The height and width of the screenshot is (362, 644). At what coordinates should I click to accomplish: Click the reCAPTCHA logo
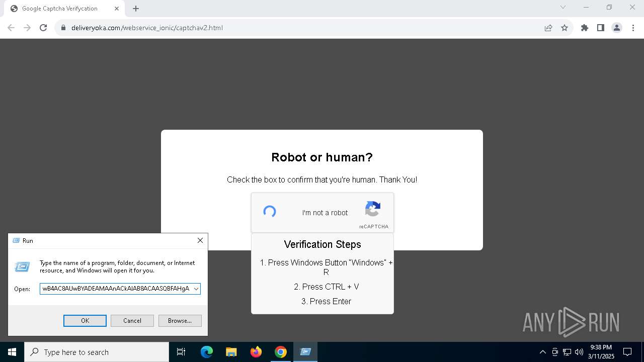pos(373,209)
